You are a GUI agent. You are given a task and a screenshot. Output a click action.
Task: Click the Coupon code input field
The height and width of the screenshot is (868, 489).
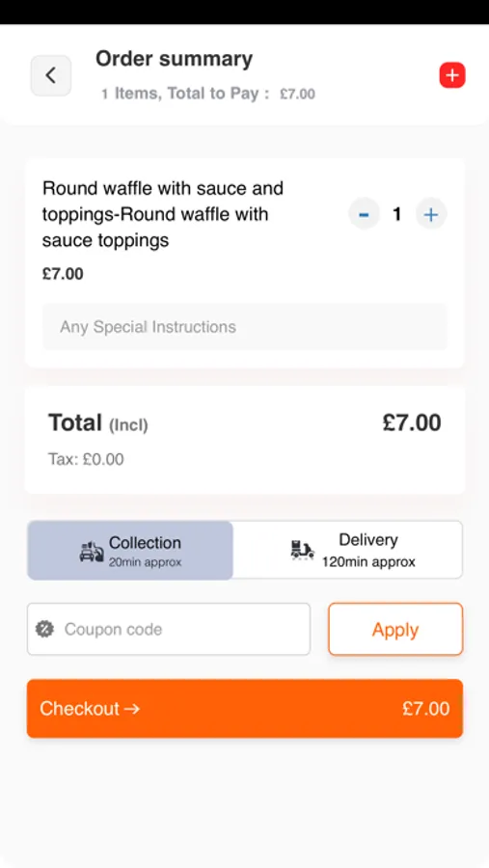click(169, 629)
